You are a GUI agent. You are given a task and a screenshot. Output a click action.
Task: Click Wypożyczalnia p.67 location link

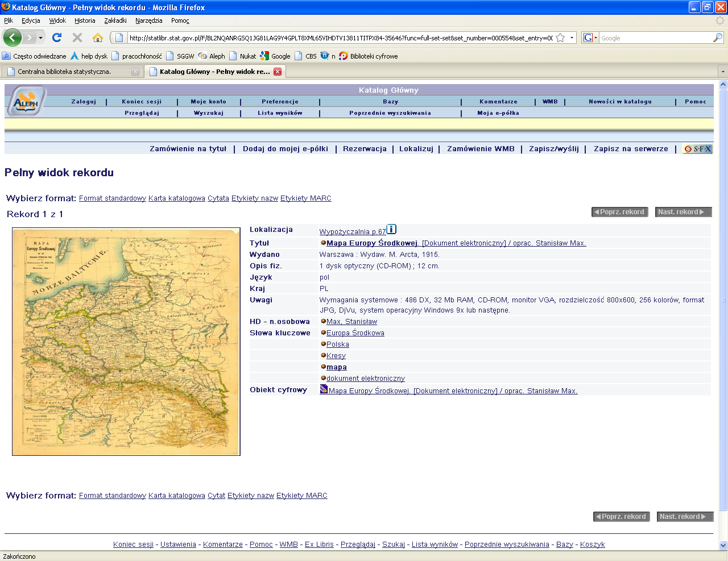coord(353,232)
